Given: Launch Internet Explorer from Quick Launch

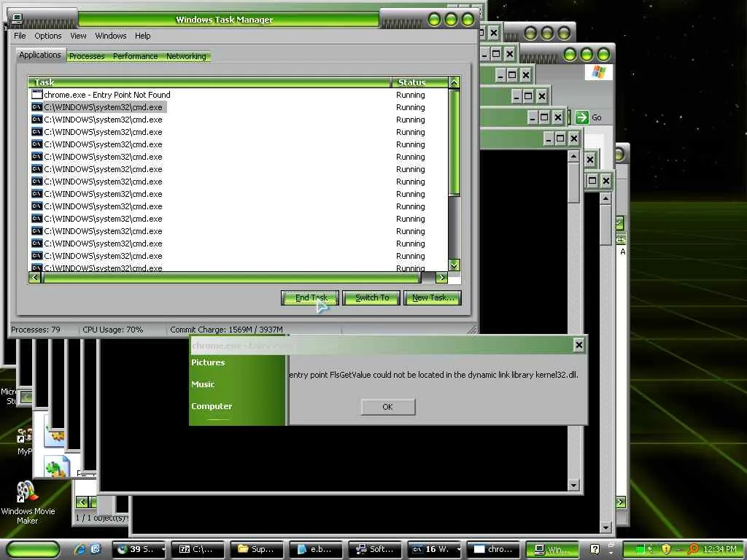Looking at the screenshot, I should [x=79, y=549].
